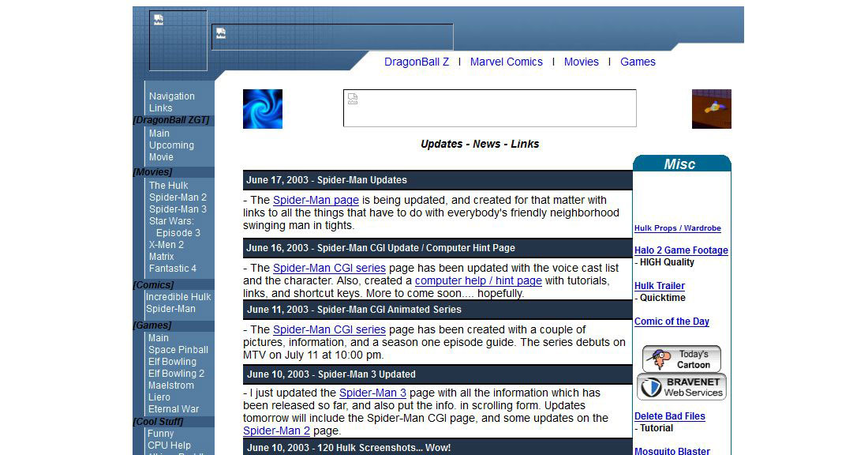Click 'June 11, 2003 - Spider-Man CGI Animated Series' heading
Screen dimensions: 868x455
click(354, 310)
